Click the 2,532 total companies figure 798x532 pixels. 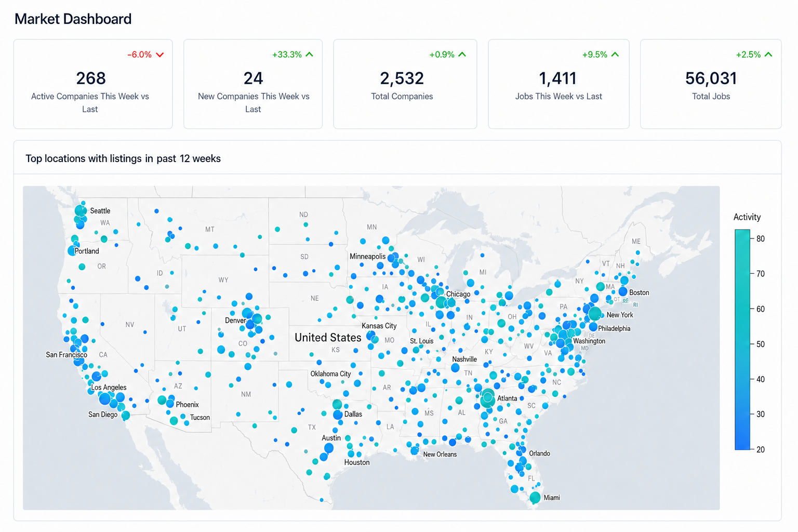pos(402,78)
